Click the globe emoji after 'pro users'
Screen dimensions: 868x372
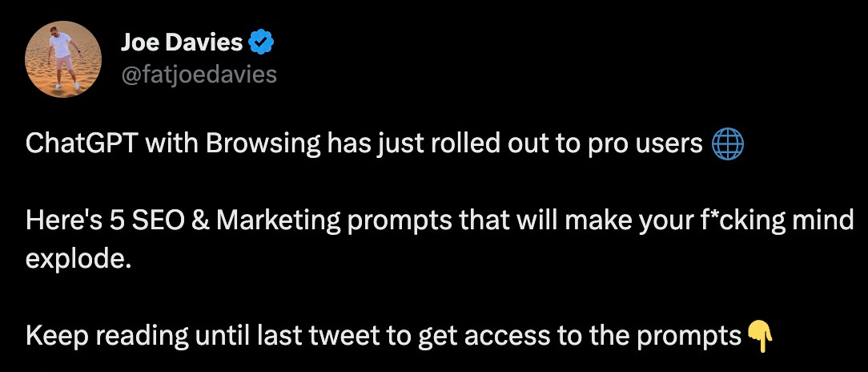point(727,145)
